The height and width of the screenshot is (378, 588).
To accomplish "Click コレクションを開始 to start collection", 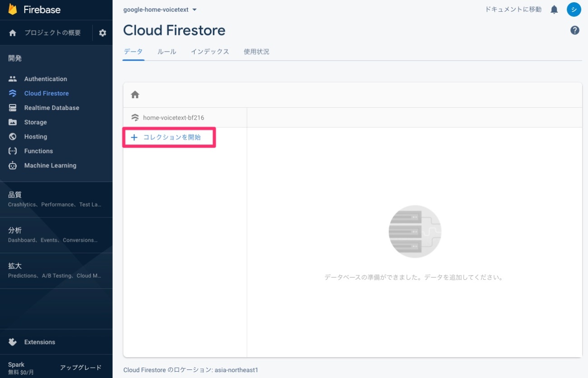I will [172, 137].
